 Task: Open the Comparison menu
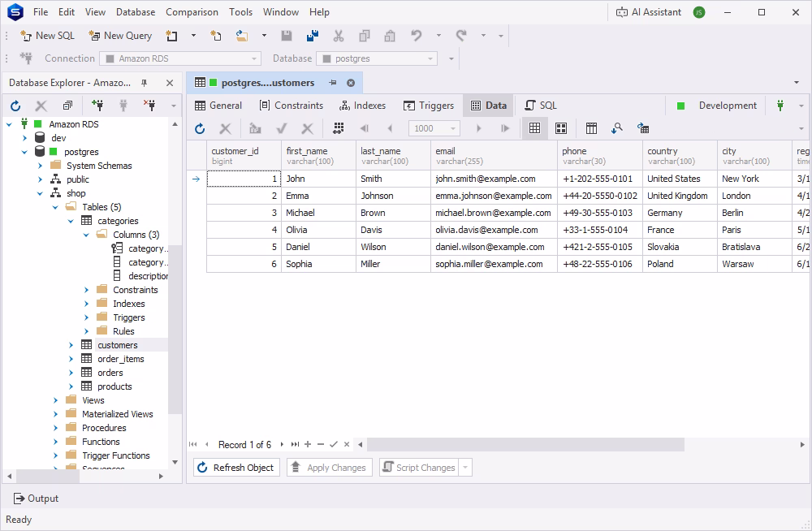tap(192, 12)
